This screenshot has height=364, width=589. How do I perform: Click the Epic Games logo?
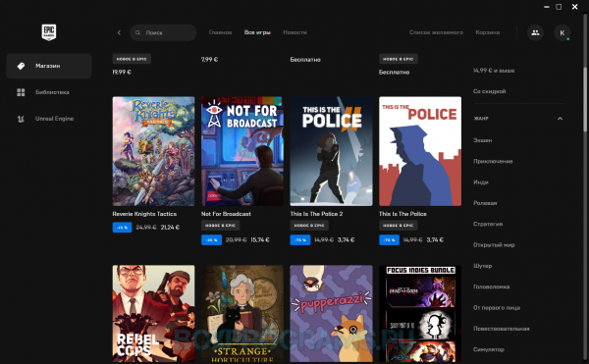[49, 32]
